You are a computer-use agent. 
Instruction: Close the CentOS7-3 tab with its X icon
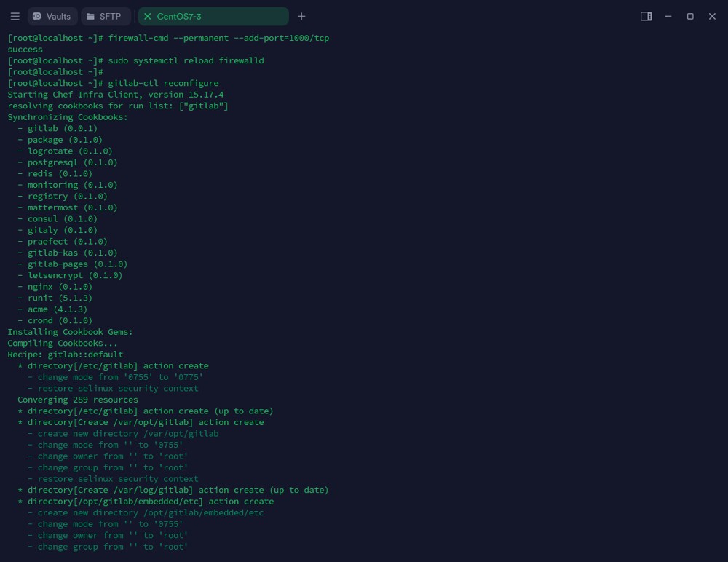pyautogui.click(x=148, y=17)
